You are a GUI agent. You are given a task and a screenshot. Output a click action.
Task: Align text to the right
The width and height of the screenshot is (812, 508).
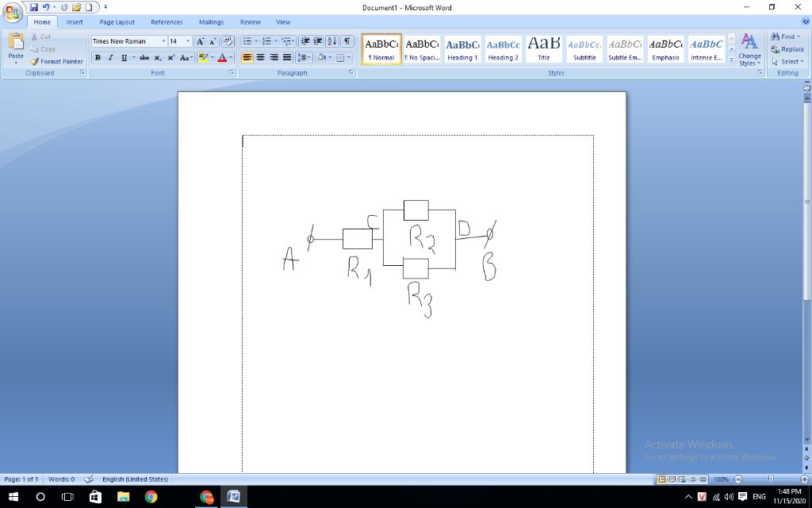(x=274, y=57)
